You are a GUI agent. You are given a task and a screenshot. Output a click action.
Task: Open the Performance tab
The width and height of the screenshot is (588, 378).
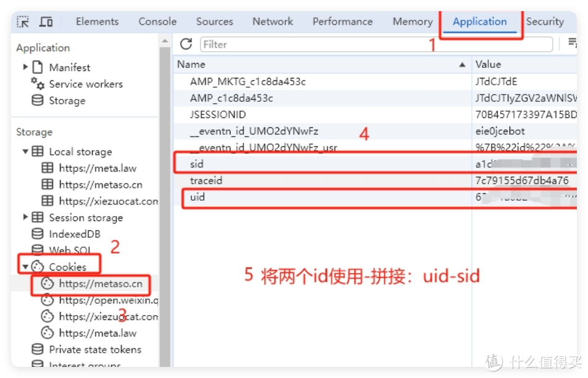(x=343, y=22)
